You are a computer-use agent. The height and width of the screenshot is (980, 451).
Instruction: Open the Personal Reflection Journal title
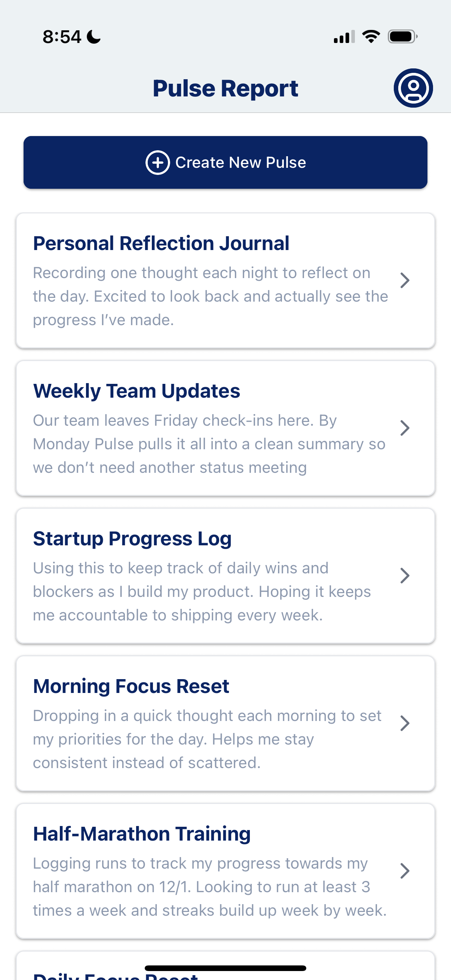click(161, 243)
